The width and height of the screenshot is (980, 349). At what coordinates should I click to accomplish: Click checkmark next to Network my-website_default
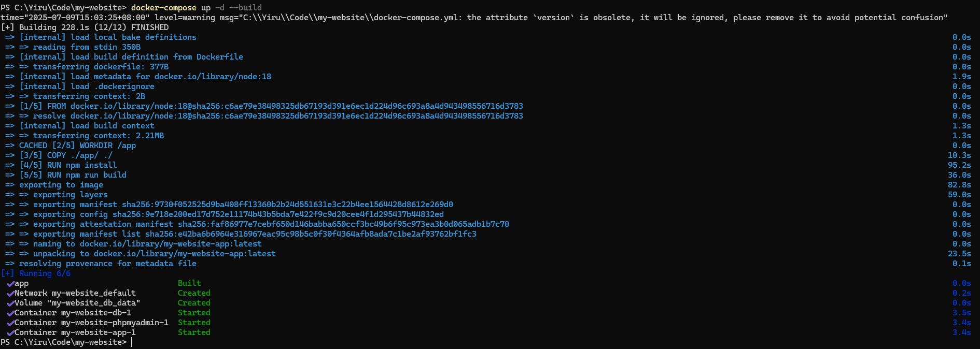coord(10,294)
